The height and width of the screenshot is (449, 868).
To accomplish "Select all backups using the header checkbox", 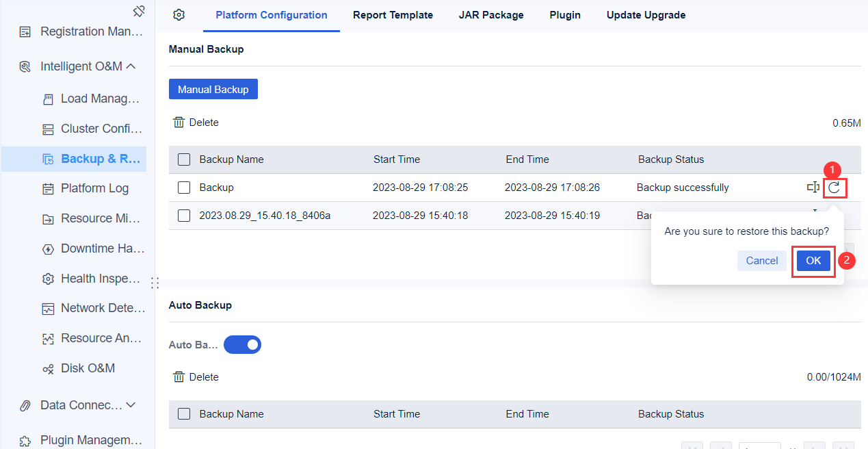I will (x=183, y=159).
